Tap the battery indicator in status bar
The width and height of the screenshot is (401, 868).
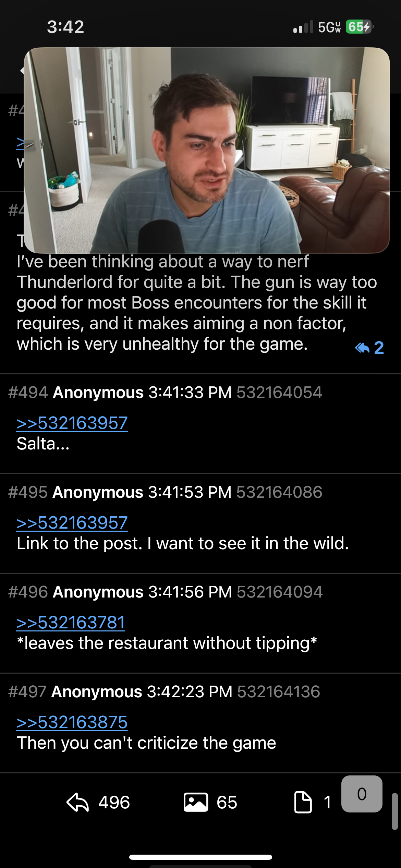(360, 27)
